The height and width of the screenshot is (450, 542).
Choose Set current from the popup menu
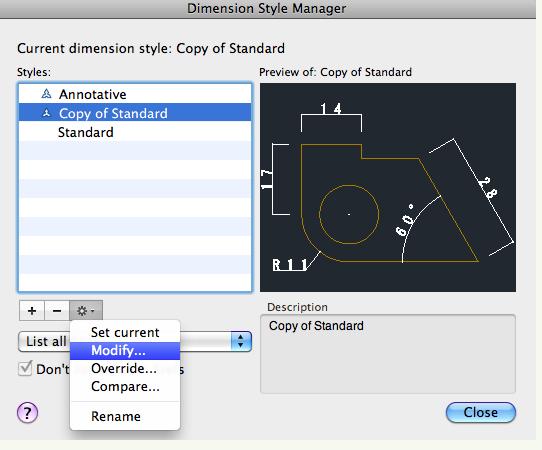[x=125, y=332]
